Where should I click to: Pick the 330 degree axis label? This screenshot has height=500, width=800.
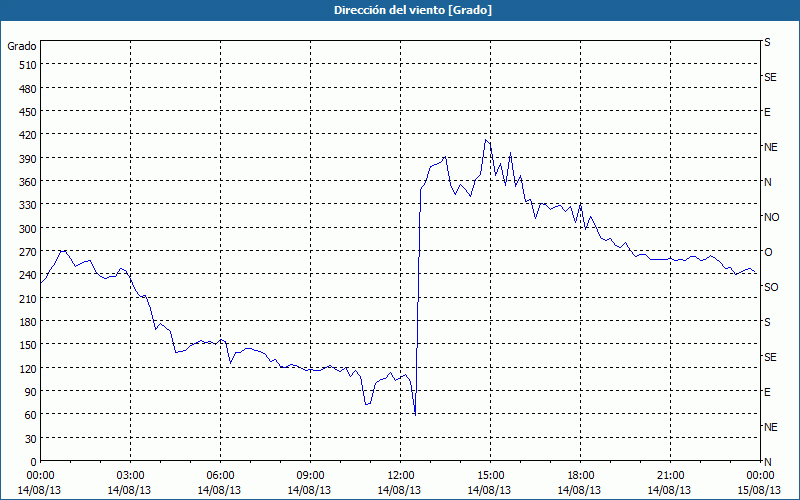[28, 205]
